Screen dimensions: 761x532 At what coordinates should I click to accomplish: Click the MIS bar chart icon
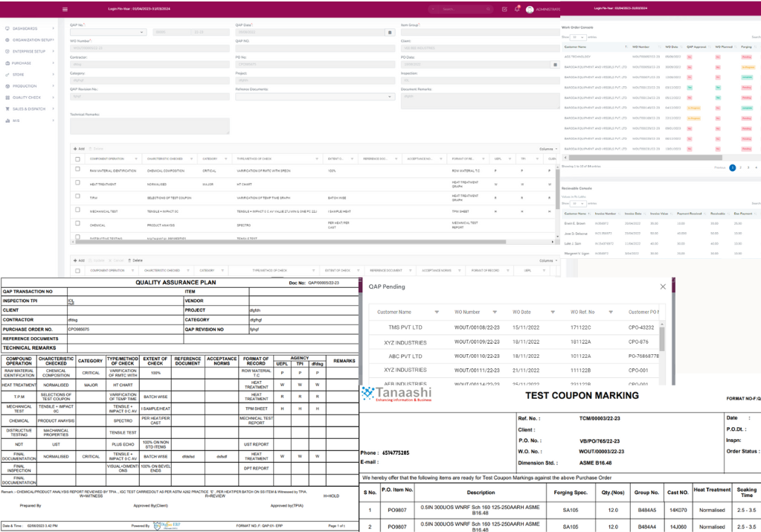[7, 121]
